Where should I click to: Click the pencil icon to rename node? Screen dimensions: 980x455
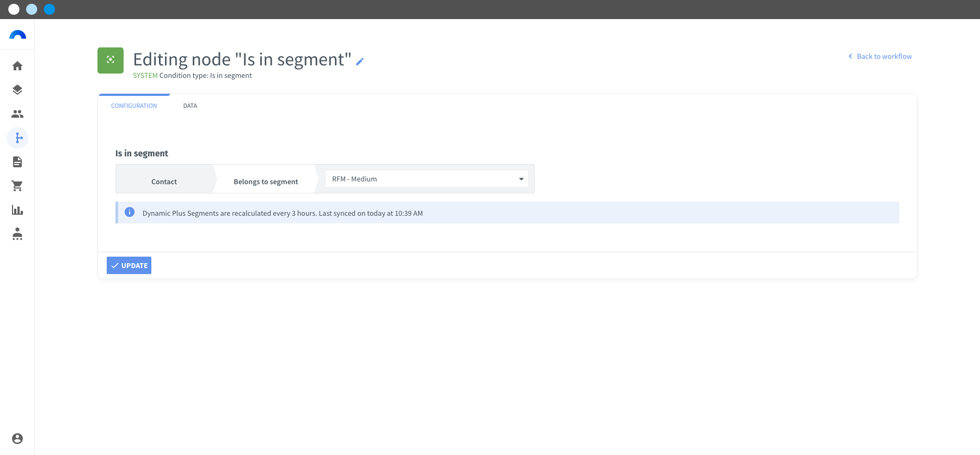(360, 62)
